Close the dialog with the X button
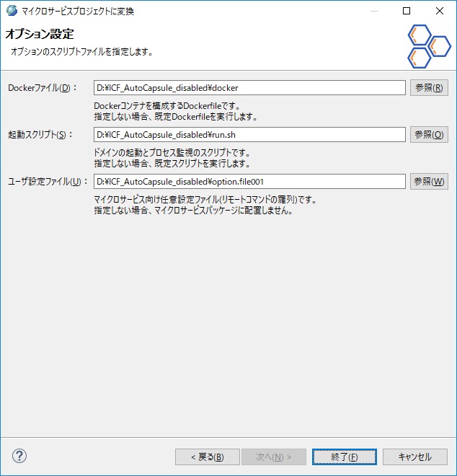The height and width of the screenshot is (476, 457). coord(440,12)
